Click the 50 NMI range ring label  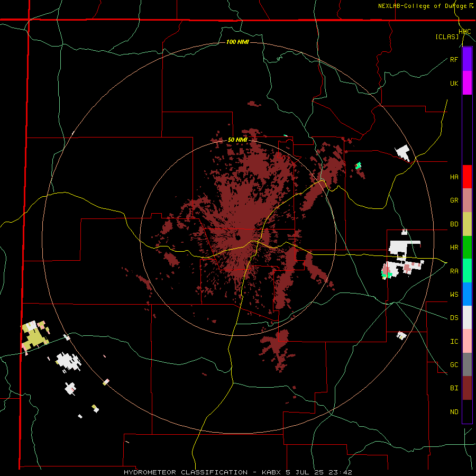pyautogui.click(x=237, y=140)
